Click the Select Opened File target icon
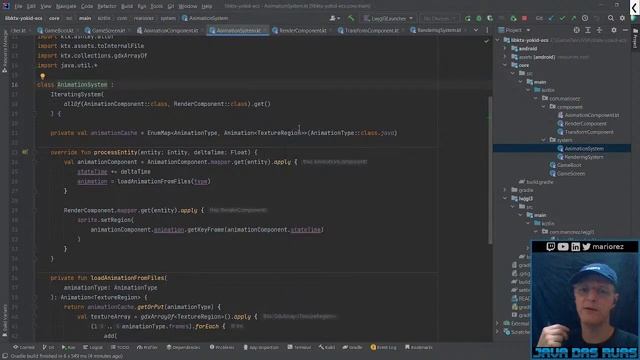Image resolution: width=640 pixels, height=360 pixels. [x=576, y=30]
